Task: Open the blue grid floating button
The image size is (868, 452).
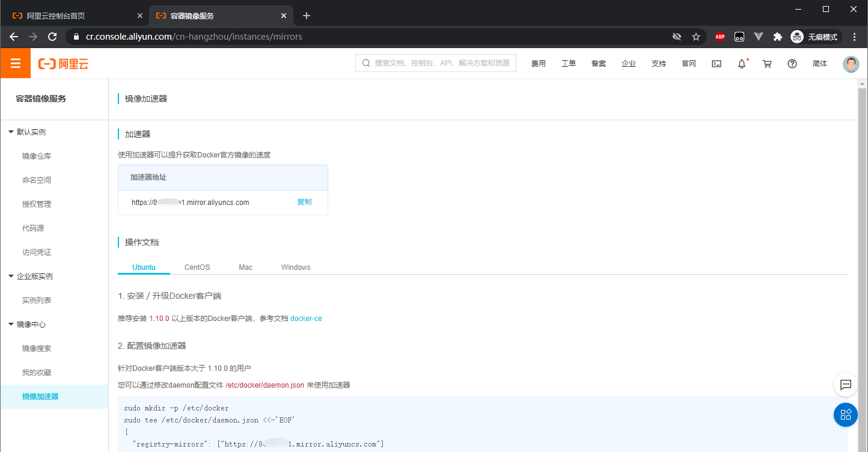Action: (x=846, y=415)
